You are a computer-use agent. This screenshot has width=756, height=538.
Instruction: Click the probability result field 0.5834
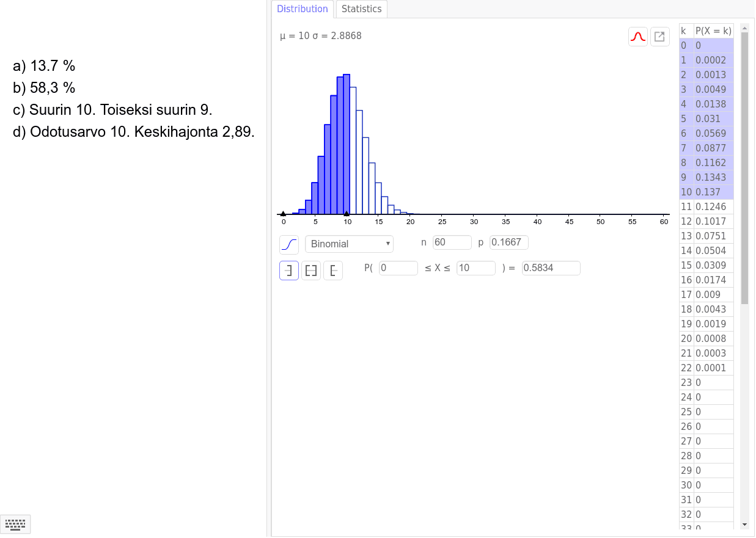pyautogui.click(x=551, y=267)
